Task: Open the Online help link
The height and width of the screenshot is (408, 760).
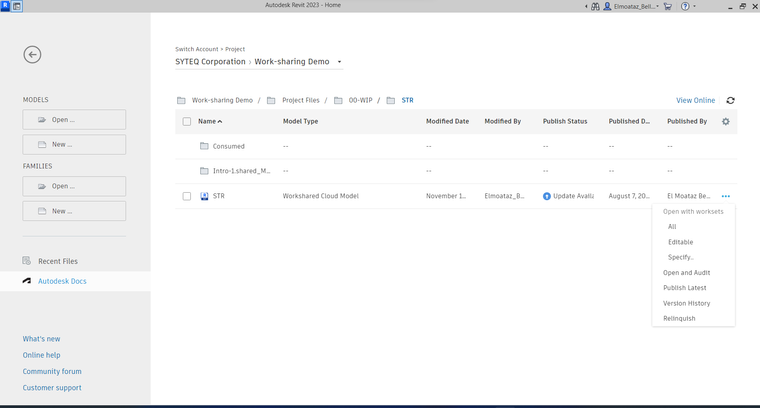Action: click(x=41, y=355)
